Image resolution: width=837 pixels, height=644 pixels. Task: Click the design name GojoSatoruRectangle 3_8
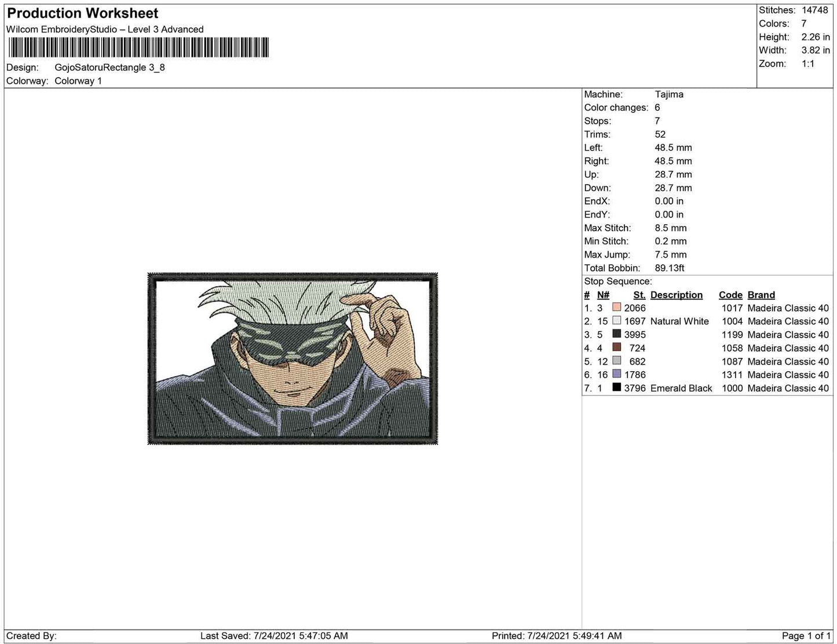click(x=109, y=67)
